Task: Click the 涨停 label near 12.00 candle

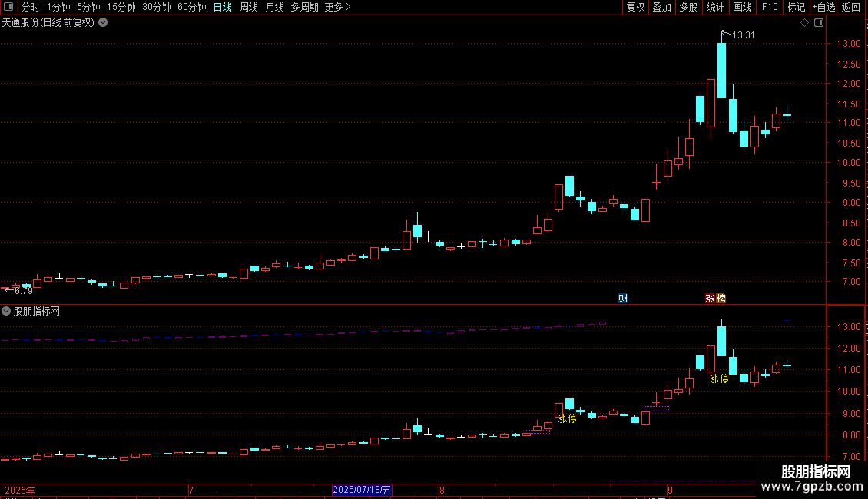Action: tap(719, 378)
